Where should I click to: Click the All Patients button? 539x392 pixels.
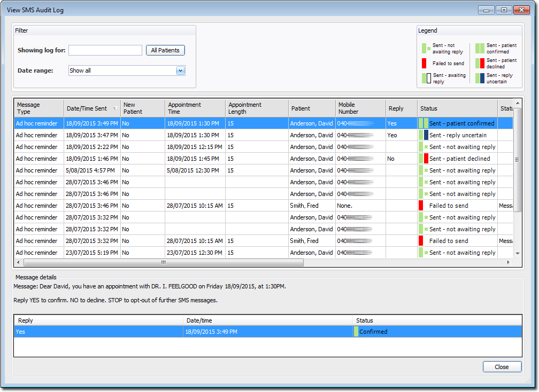[165, 50]
